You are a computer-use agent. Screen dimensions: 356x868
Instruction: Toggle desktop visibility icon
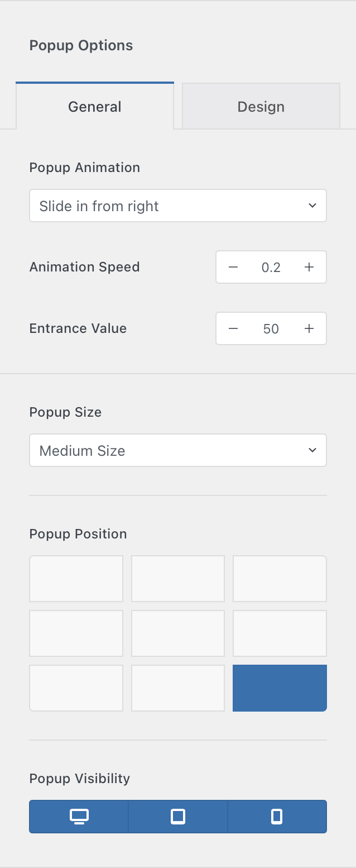[x=79, y=817]
